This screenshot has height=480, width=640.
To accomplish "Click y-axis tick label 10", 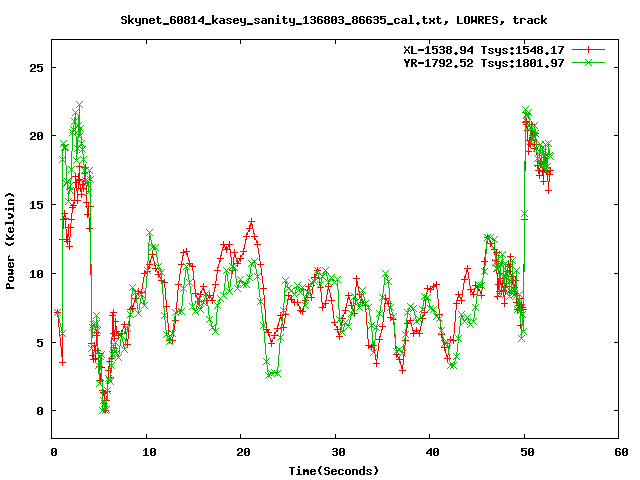I will click(x=36, y=274).
